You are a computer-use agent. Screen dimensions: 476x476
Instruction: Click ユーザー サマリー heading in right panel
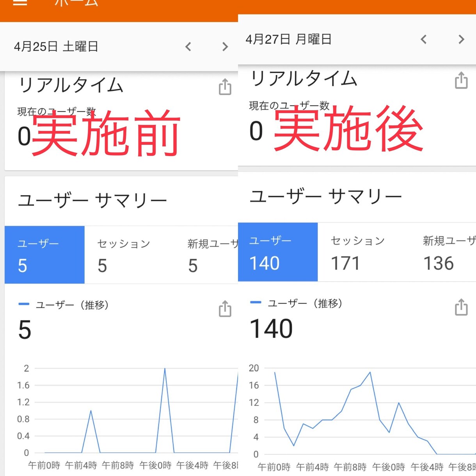pos(326,196)
